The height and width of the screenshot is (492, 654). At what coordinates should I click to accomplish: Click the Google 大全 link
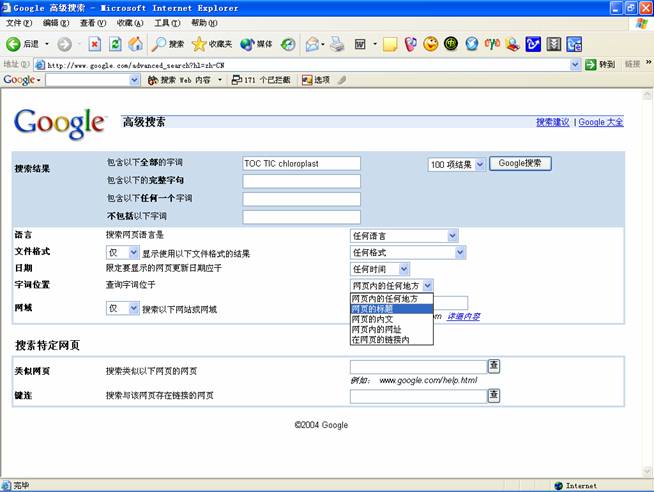(601, 122)
